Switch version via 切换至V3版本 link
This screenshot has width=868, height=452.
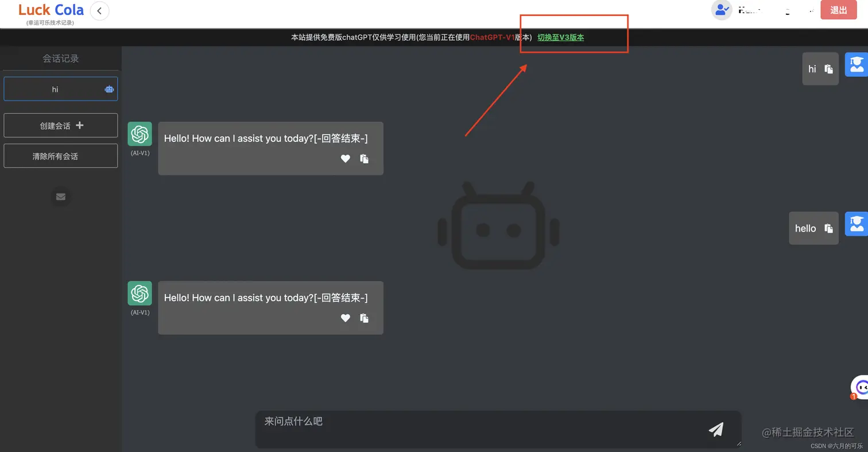[x=560, y=37]
